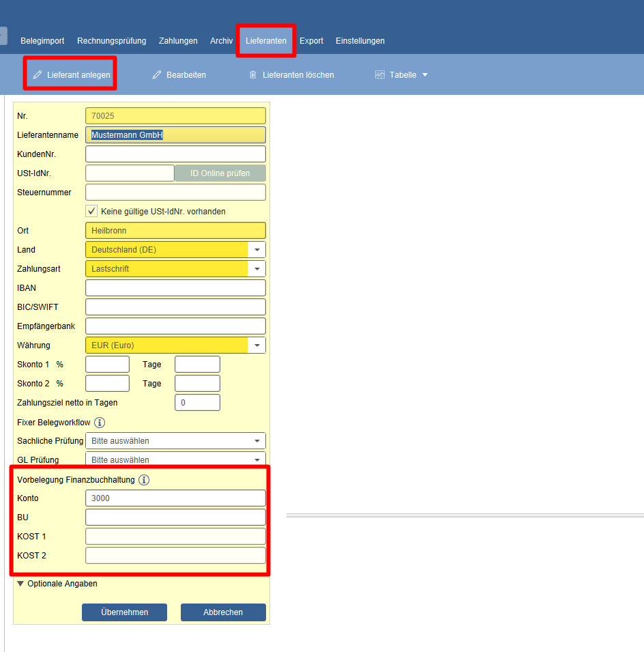Click the USt-IdNr. input field

[130, 173]
